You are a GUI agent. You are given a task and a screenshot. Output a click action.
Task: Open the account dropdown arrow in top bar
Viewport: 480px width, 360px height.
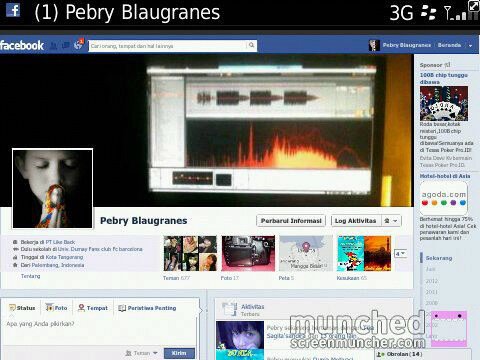click(x=470, y=45)
